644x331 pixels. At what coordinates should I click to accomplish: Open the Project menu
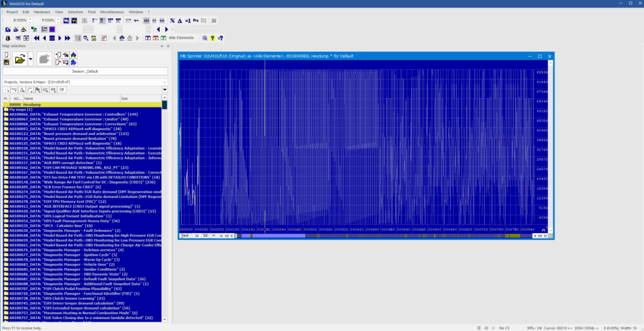click(12, 12)
